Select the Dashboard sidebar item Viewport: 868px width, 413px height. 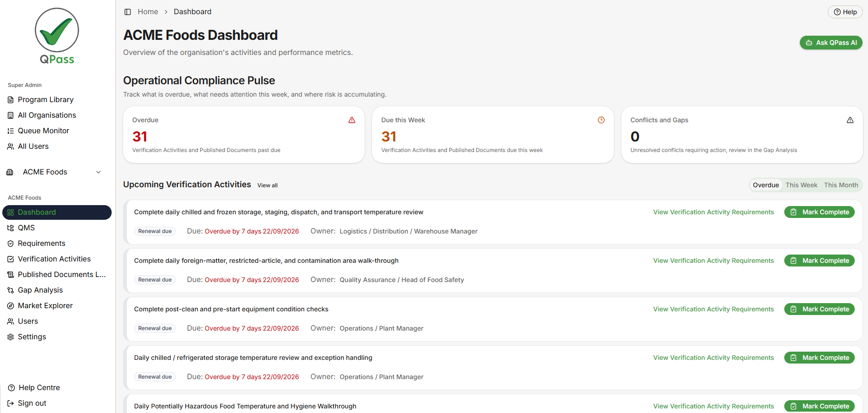[x=57, y=212]
